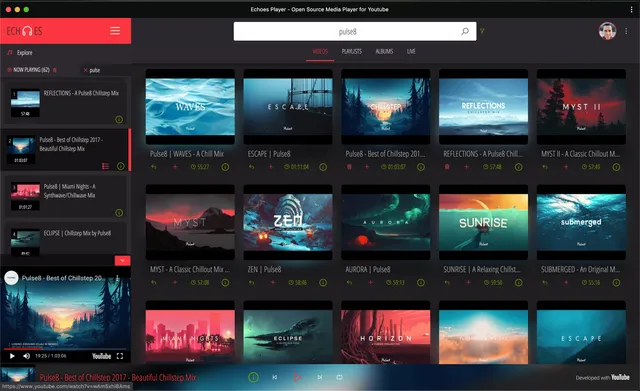This screenshot has height=391, width=640.
Task: Switch to the Albums tab
Action: (x=384, y=51)
